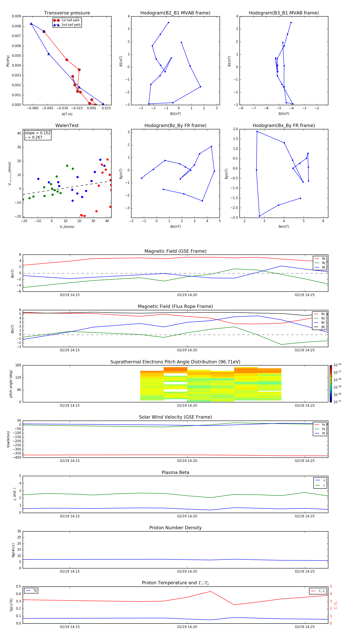
Task: Select the 'βp' legend entry in Plasma Beta
Action: tap(320, 480)
